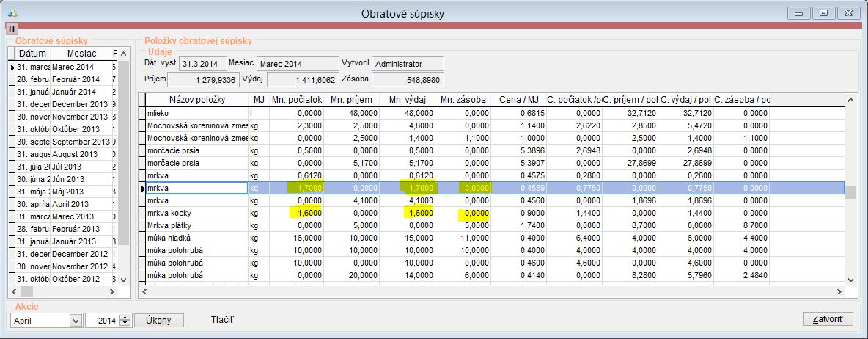Click the application icon in the title bar
Image resolution: width=868 pixels, height=339 pixels.
[x=14, y=14]
